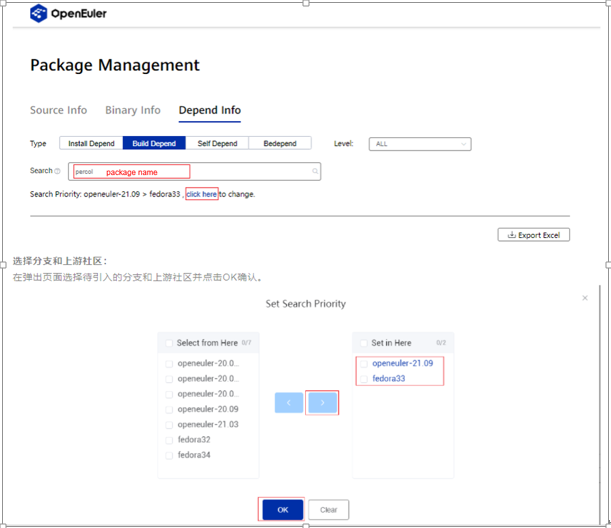Click the move-left arrow transfer button
Screen dimensions: 611x528
[x=289, y=402]
